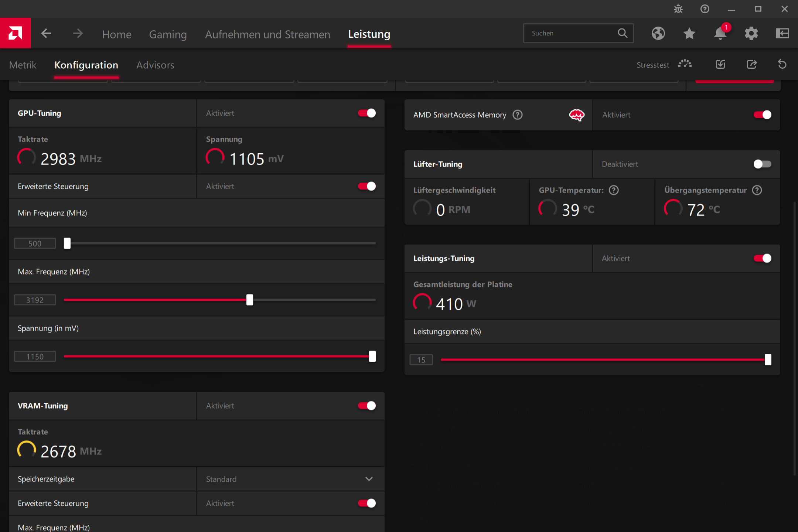This screenshot has width=798, height=532.
Task: Open the Gaming tab
Action: (168, 34)
